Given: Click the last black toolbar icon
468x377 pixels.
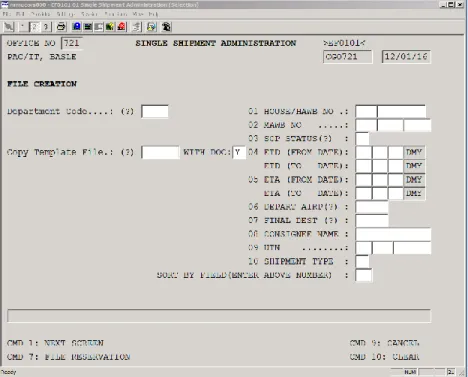Looking at the screenshot, I should click(x=166, y=27).
